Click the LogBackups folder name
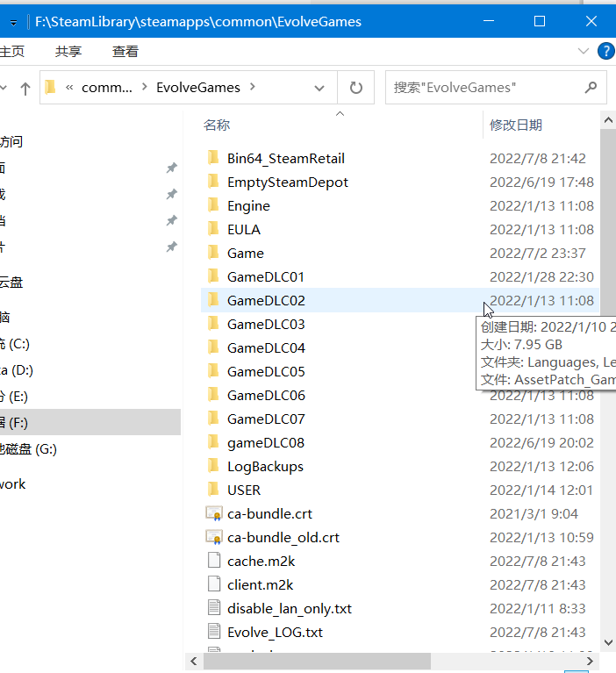 pyautogui.click(x=265, y=467)
